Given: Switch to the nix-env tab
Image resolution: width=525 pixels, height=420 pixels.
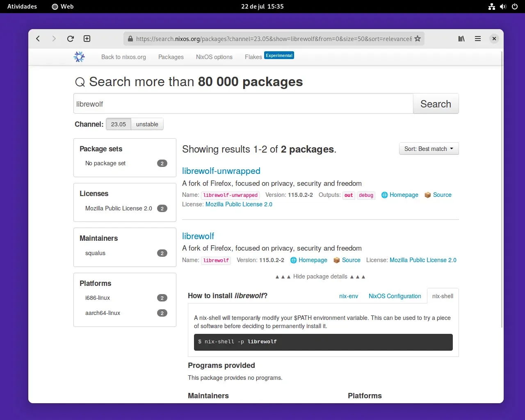Looking at the screenshot, I should 349,296.
